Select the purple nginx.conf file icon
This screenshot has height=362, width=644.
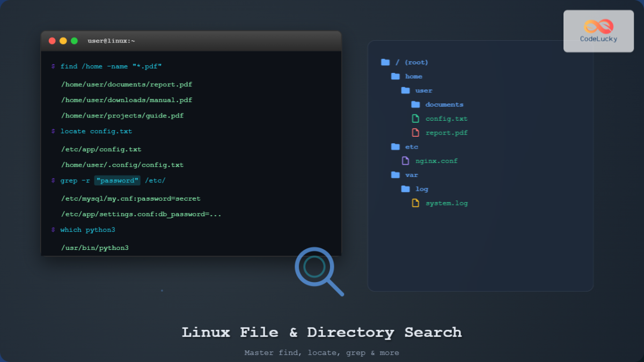(405, 160)
